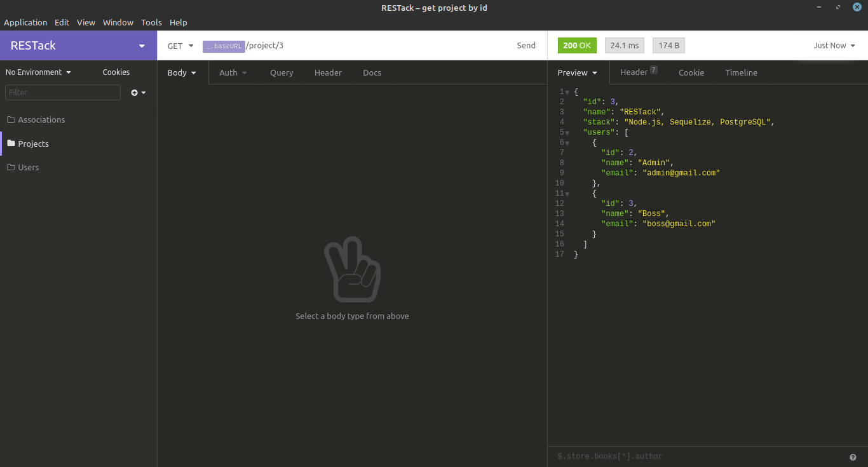Open the Tools menu
868x467 pixels.
pos(151,22)
